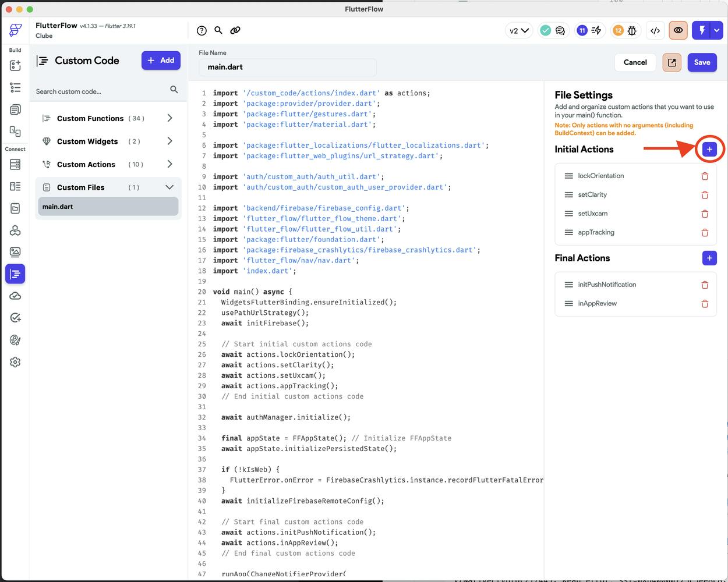Viewport: 728px width, 582px height.
Task: Delete the lockOrientation initial action
Action: point(705,176)
